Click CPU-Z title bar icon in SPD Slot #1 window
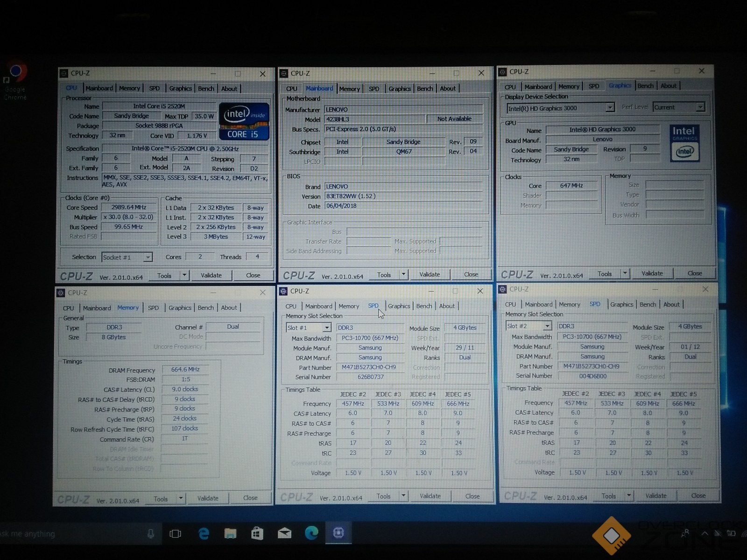The image size is (747, 560). tap(283, 291)
